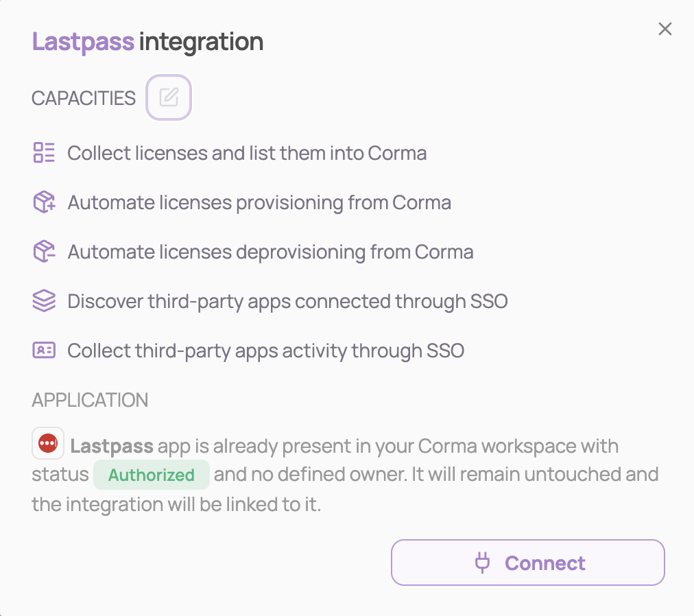Select "Collect third-party apps activity through SSO"
The image size is (694, 616).
pyautogui.click(x=265, y=351)
